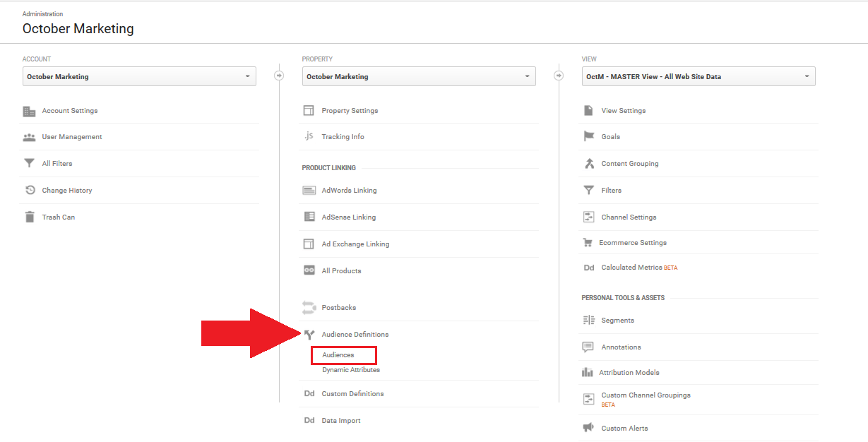The width and height of the screenshot is (868, 442).
Task: Click the Segments icon
Action: (589, 321)
